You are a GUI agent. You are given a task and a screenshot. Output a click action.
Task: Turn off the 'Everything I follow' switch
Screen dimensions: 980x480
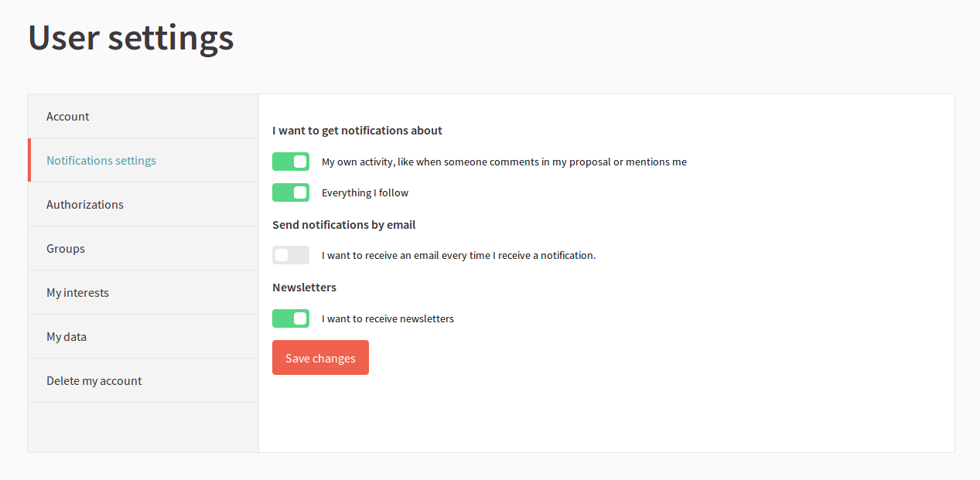coord(291,192)
